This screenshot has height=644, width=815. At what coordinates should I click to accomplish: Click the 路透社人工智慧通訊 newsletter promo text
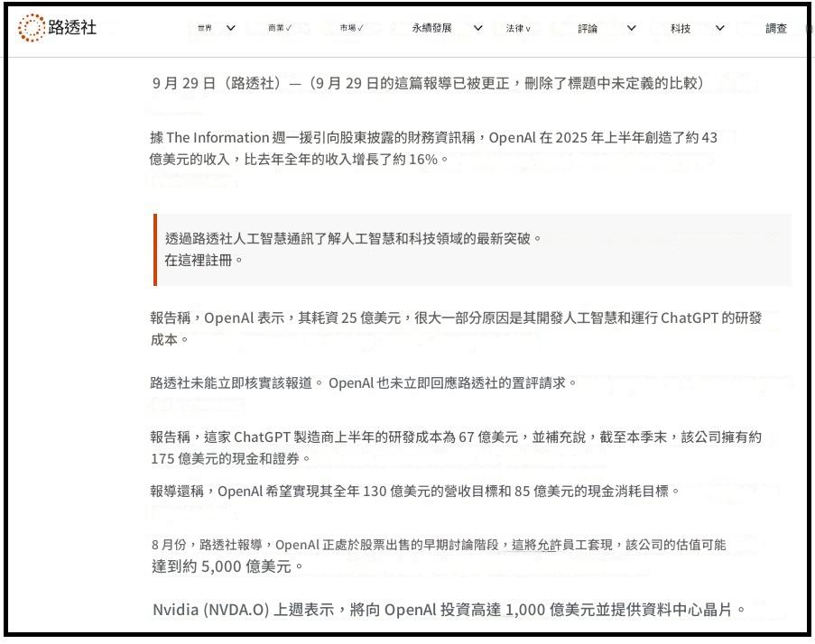point(352,239)
